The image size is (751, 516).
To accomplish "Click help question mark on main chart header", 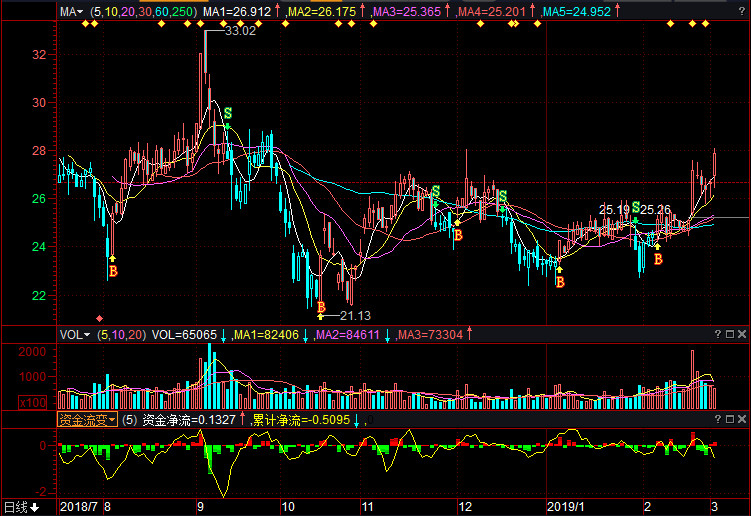I will [741, 11].
